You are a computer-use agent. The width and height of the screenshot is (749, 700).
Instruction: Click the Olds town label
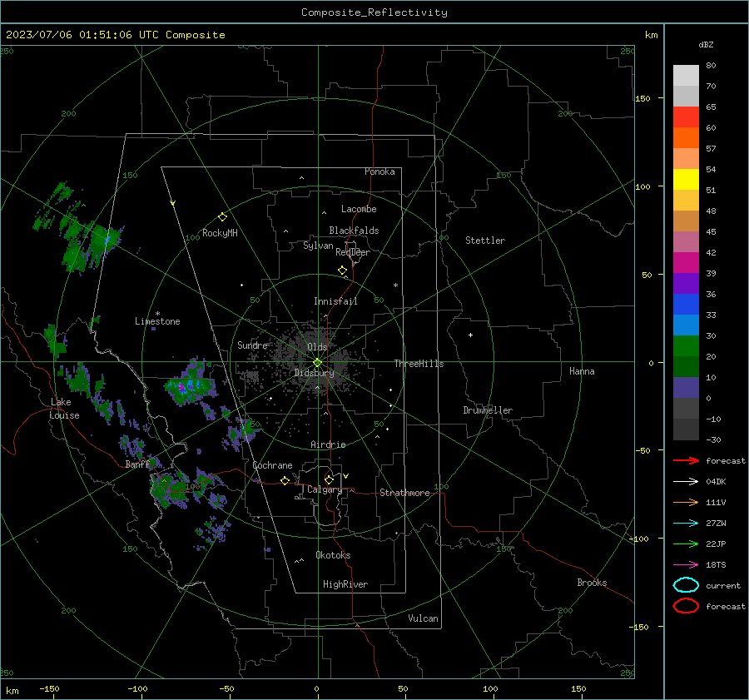(317, 346)
